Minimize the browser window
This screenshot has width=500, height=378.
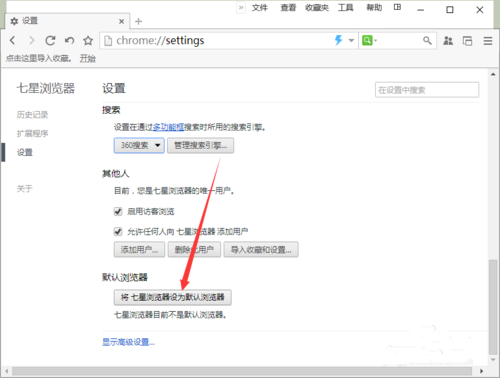(x=421, y=10)
